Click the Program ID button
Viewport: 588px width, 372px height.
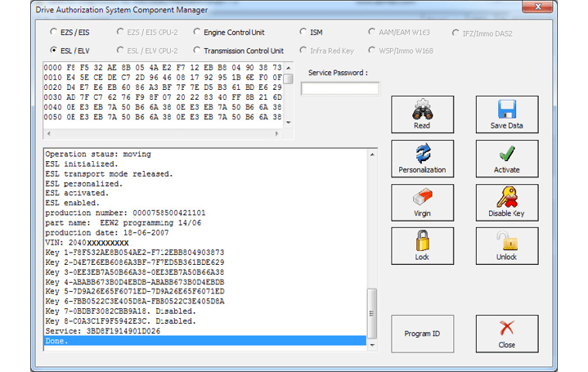422,334
